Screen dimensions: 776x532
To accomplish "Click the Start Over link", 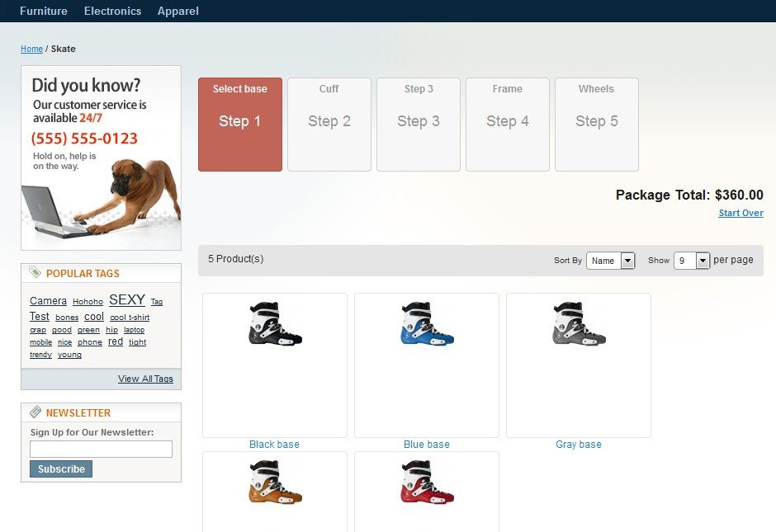I will coord(741,214).
